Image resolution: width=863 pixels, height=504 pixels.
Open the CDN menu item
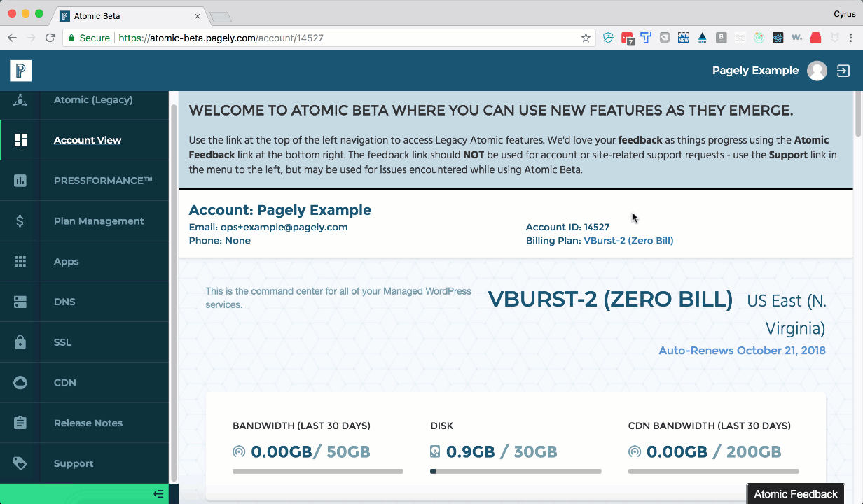pyautogui.click(x=65, y=383)
